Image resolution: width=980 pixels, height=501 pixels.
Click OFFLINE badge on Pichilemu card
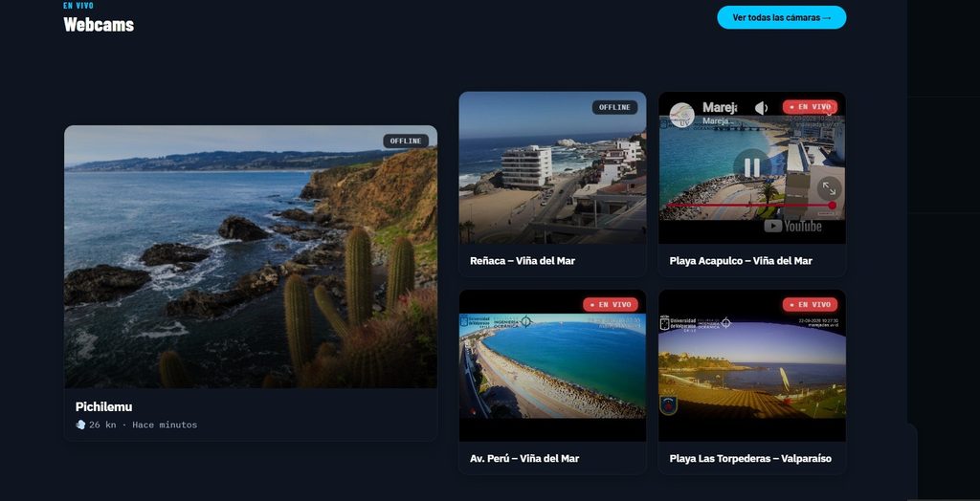406,142
